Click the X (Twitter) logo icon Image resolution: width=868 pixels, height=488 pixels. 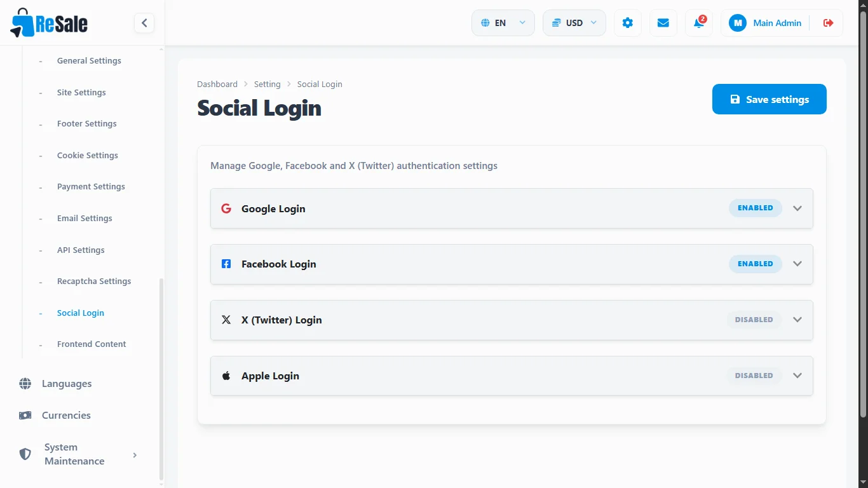[226, 320]
